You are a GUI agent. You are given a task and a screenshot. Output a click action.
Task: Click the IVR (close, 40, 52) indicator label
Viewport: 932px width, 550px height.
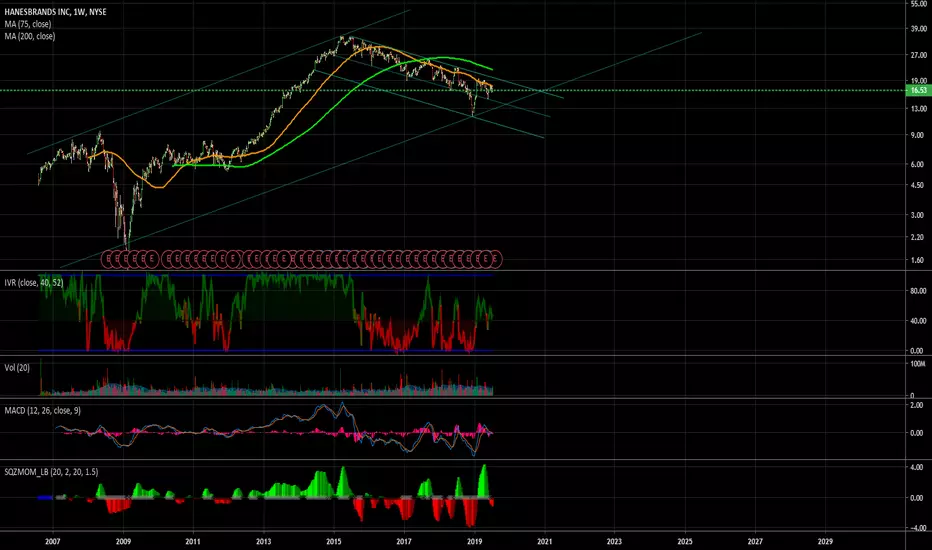click(33, 283)
